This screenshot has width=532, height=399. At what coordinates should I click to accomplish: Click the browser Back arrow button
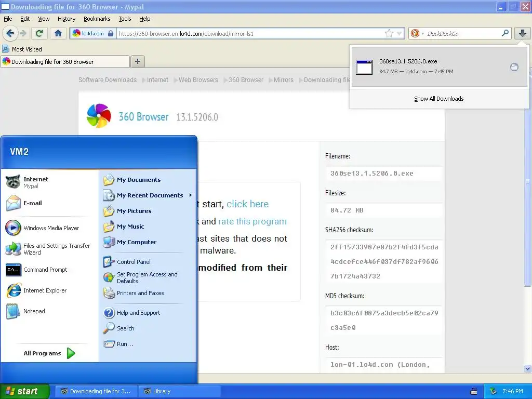(10, 33)
